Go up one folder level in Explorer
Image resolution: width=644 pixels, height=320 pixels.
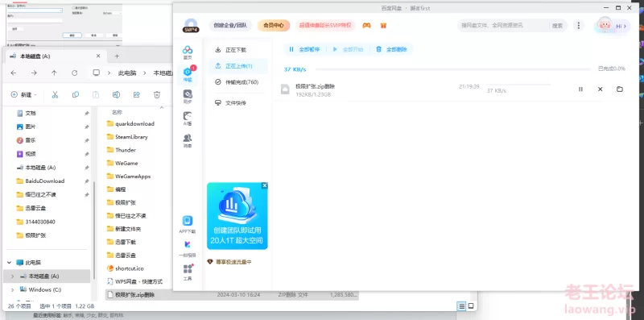(54, 73)
